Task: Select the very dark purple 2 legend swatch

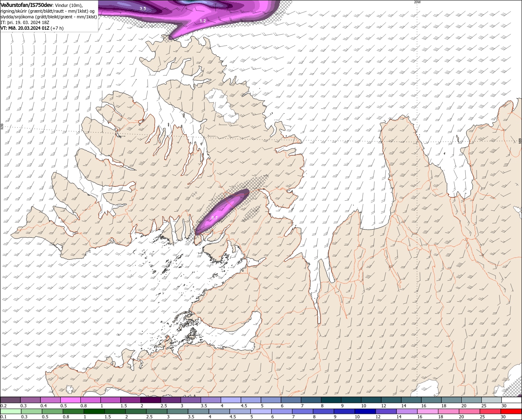Action: (x=150, y=400)
